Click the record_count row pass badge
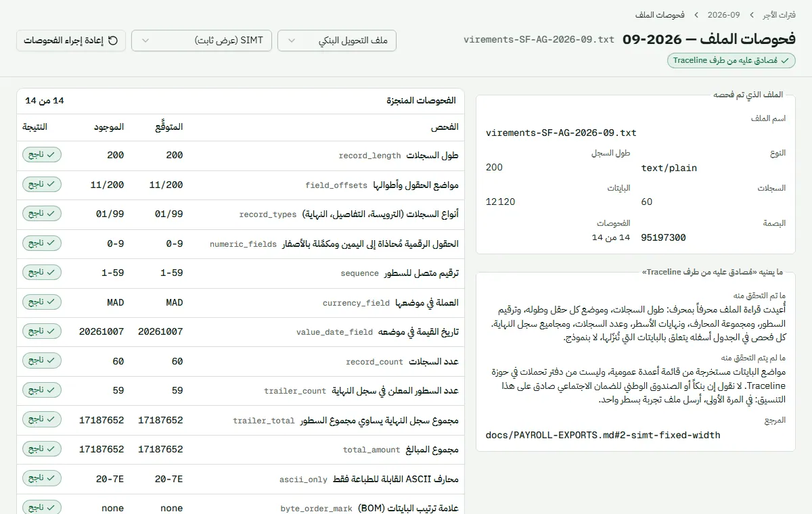The width and height of the screenshot is (812, 514). pos(42,361)
